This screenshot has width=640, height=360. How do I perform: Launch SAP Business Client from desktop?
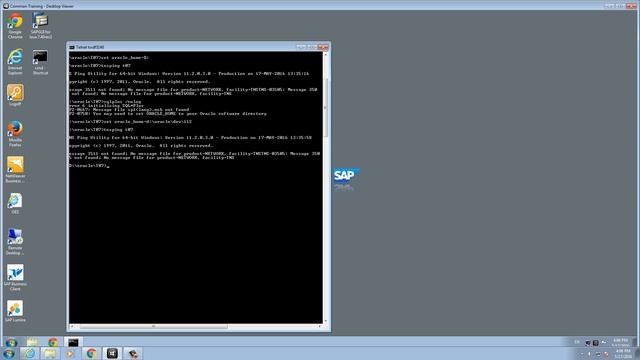tap(15, 278)
